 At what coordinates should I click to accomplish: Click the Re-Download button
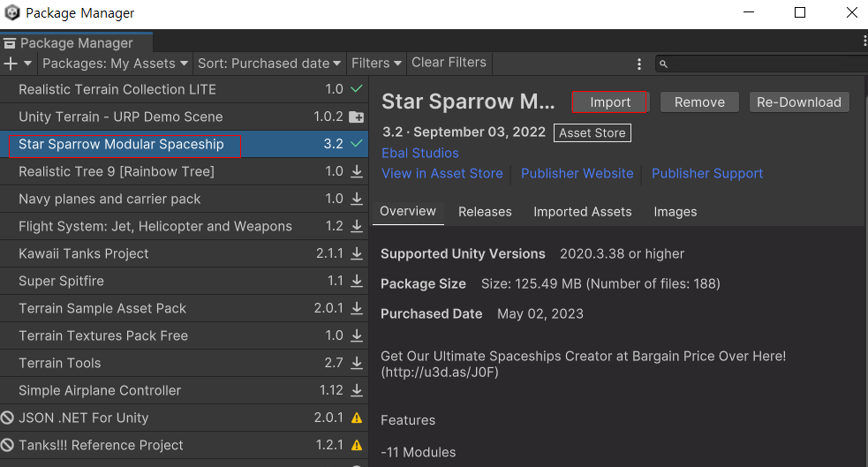pyautogui.click(x=799, y=102)
